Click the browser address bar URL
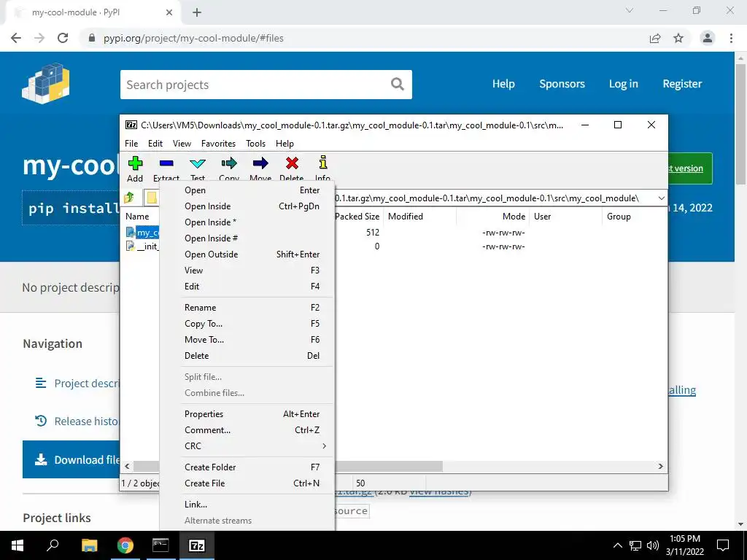The width and height of the screenshot is (747, 560). 193,38
